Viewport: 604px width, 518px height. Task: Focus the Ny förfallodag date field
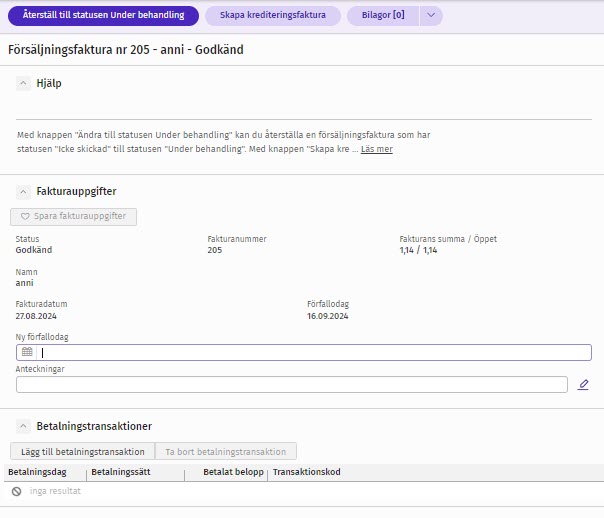(x=304, y=352)
